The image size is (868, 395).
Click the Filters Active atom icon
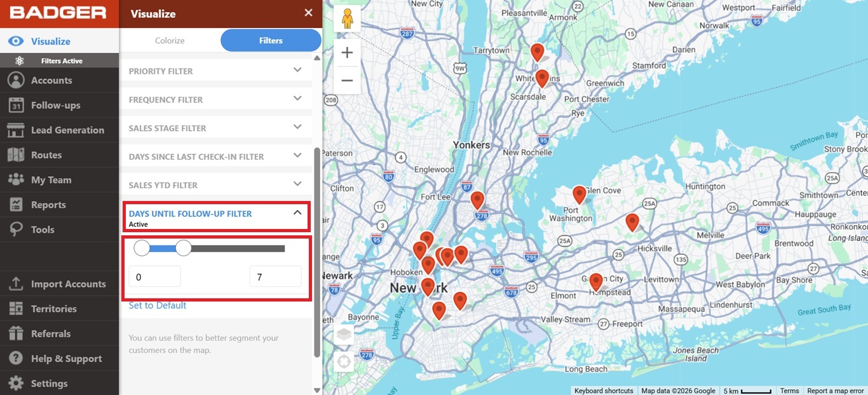point(20,61)
